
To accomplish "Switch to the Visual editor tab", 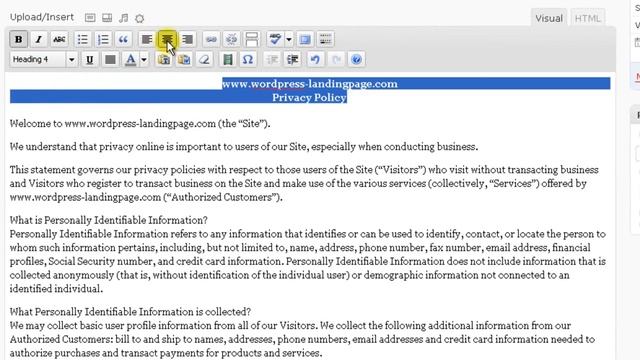I will click(x=549, y=18).
